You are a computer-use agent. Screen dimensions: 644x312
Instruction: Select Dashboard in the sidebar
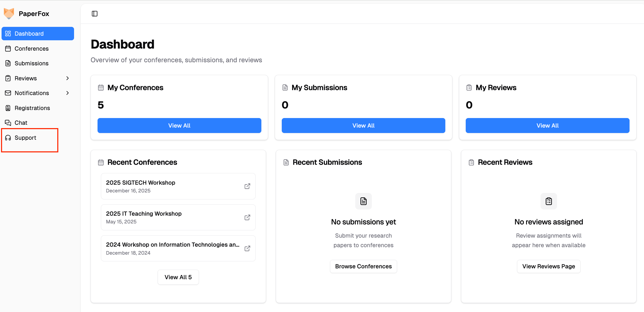coord(38,34)
